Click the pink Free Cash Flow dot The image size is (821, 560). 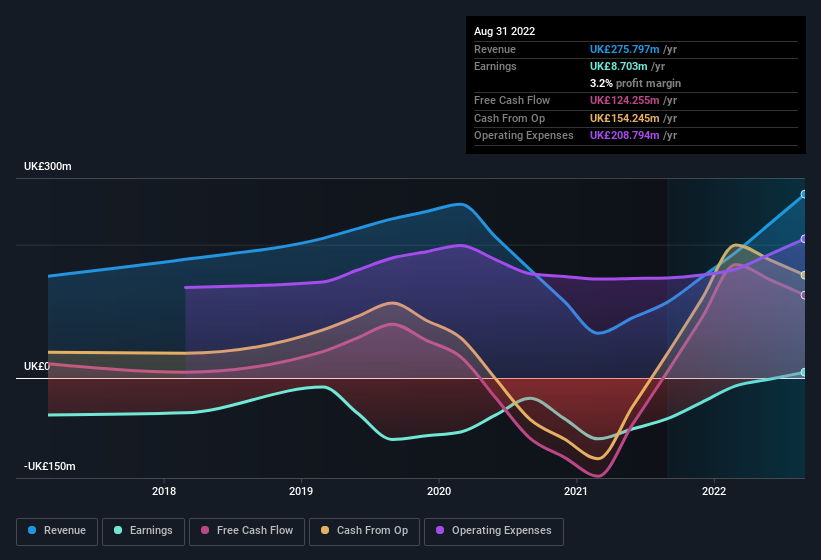coord(205,530)
